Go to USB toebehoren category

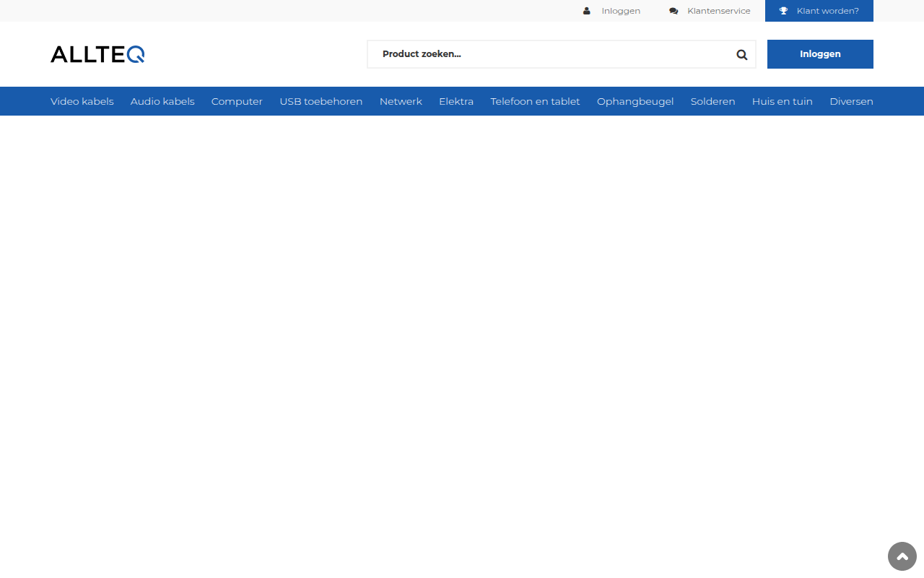321,101
